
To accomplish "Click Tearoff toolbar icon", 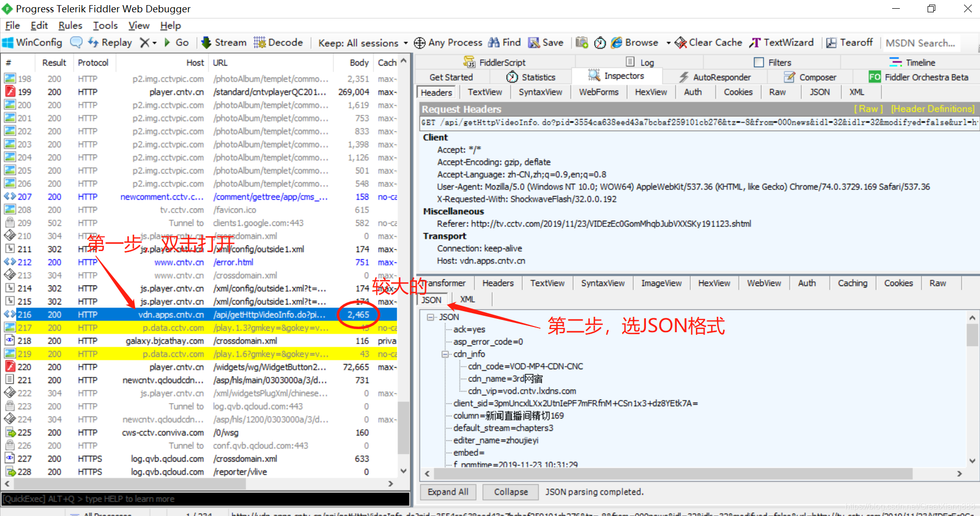I will [831, 43].
